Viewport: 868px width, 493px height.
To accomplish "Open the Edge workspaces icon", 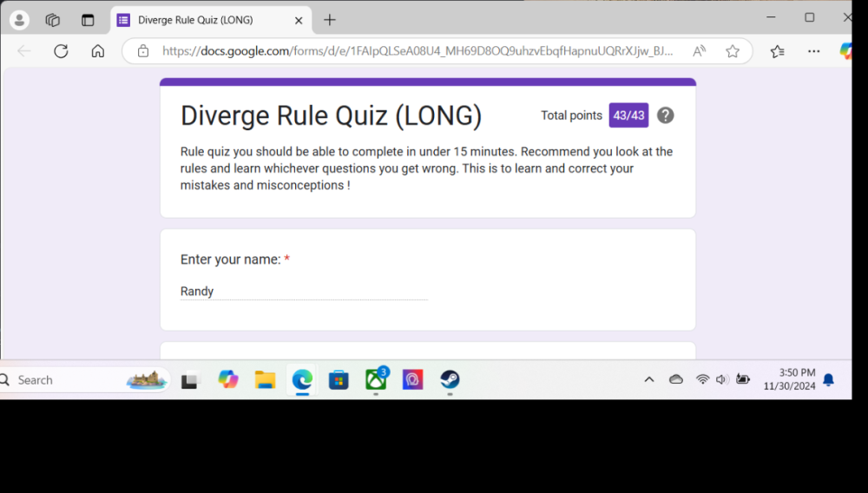I will [53, 20].
